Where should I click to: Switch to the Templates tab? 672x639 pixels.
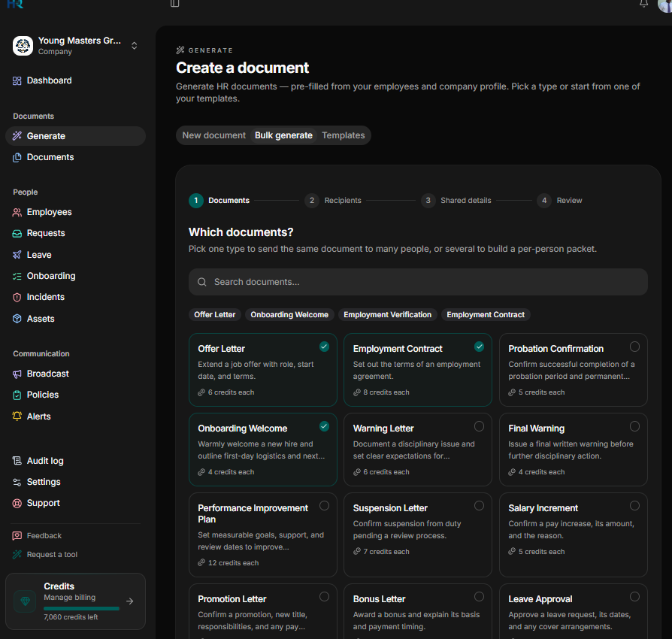(x=344, y=135)
